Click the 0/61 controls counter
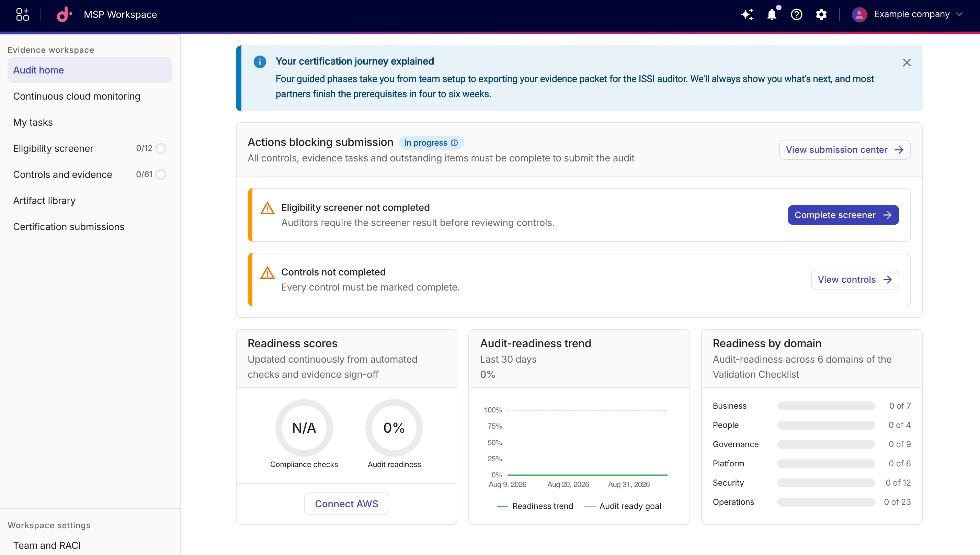980x555 pixels. pos(144,174)
